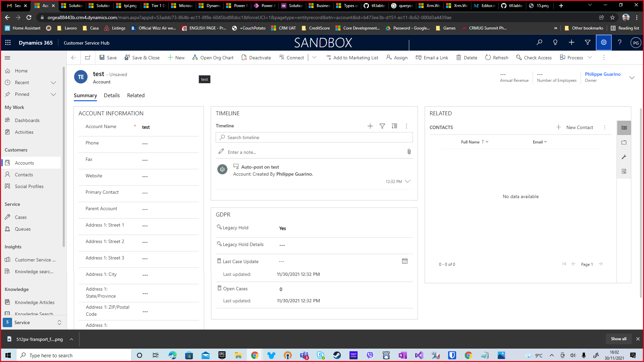Image resolution: width=644 pixels, height=362 pixels.
Task: Open the filter timeline icon
Action: (x=383, y=126)
